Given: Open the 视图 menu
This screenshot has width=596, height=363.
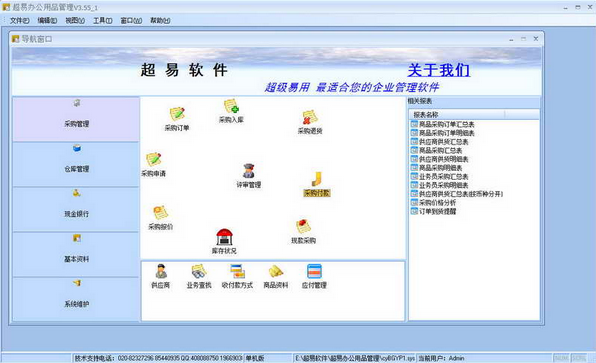Looking at the screenshot, I should 75,21.
